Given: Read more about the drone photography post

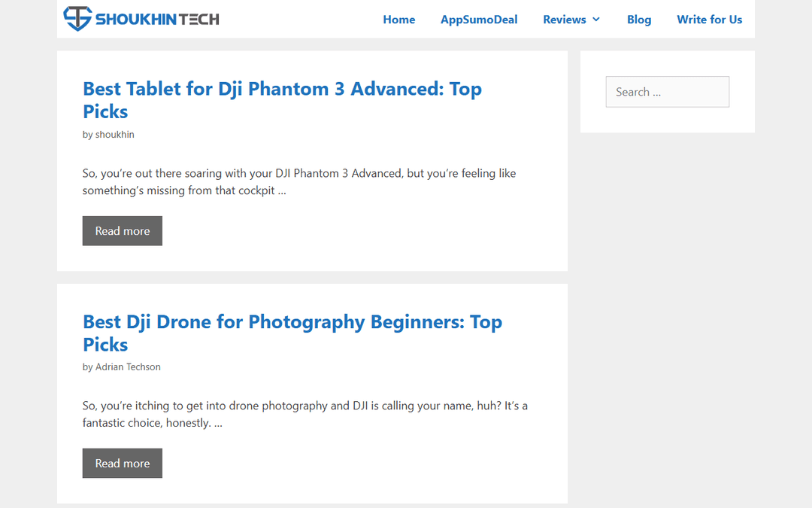Looking at the screenshot, I should [123, 464].
